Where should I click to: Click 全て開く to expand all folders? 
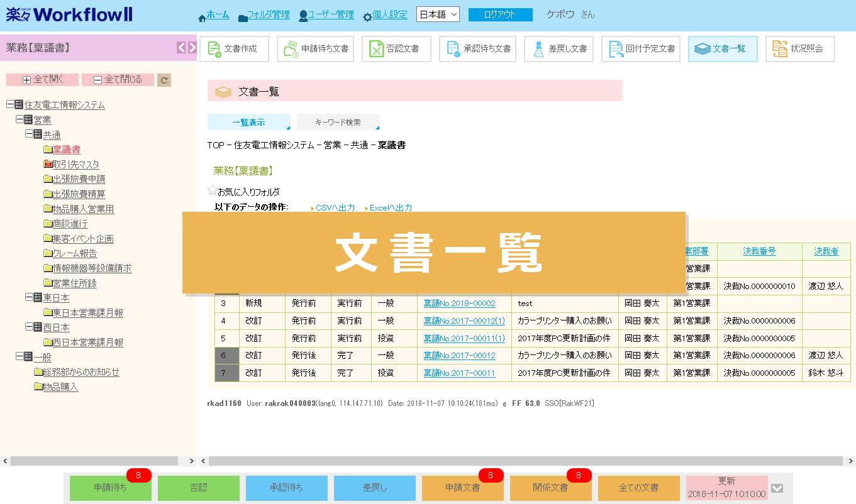pyautogui.click(x=42, y=80)
